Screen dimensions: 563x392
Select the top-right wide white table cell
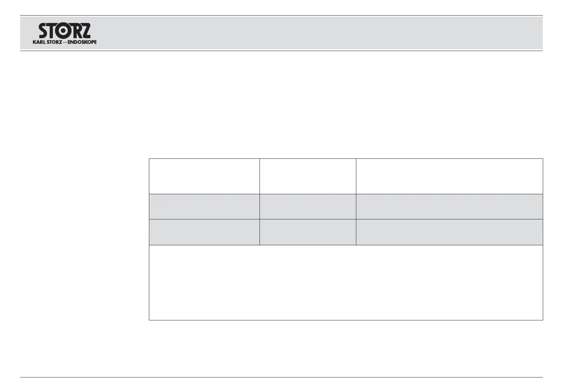click(449, 176)
